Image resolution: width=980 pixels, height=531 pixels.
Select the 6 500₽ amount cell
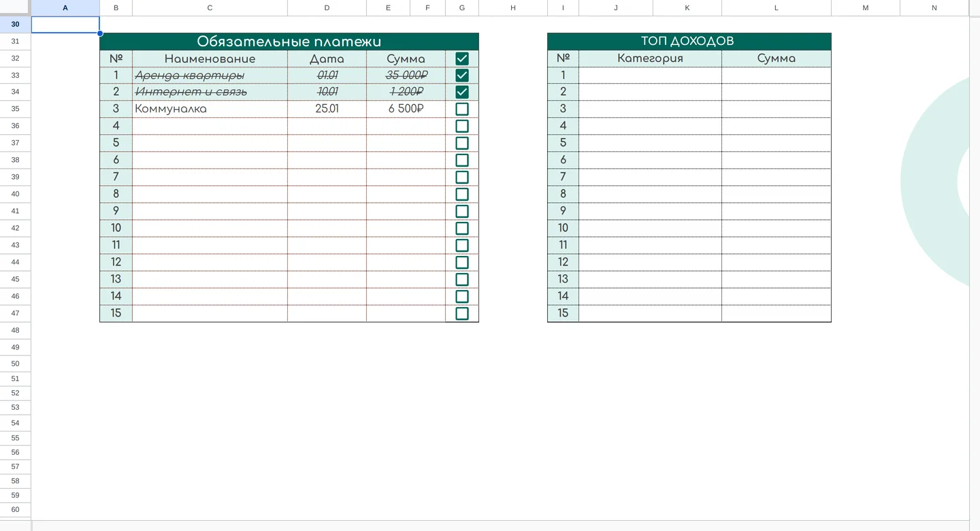[x=406, y=109]
